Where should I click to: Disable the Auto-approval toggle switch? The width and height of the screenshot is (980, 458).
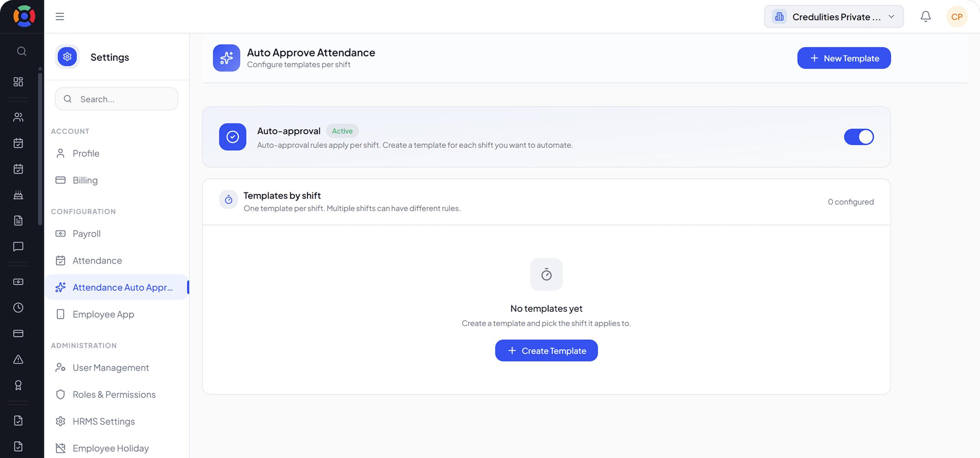pyautogui.click(x=859, y=137)
